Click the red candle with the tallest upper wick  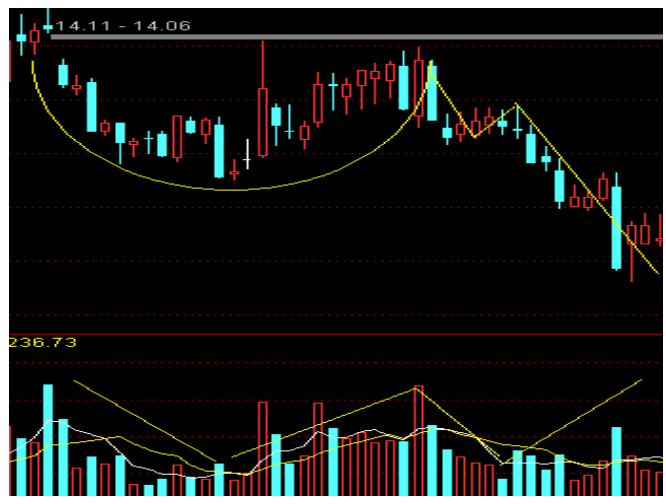[263, 120]
